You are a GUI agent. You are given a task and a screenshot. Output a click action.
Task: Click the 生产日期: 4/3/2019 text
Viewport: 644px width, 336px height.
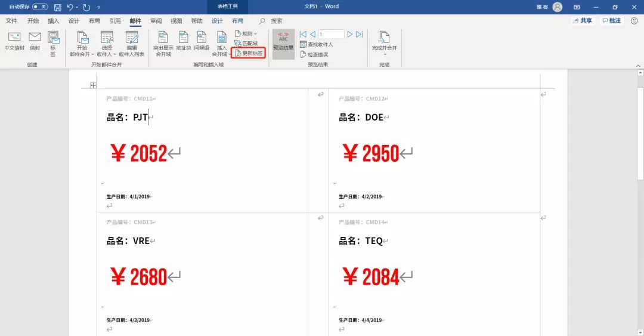pos(128,320)
